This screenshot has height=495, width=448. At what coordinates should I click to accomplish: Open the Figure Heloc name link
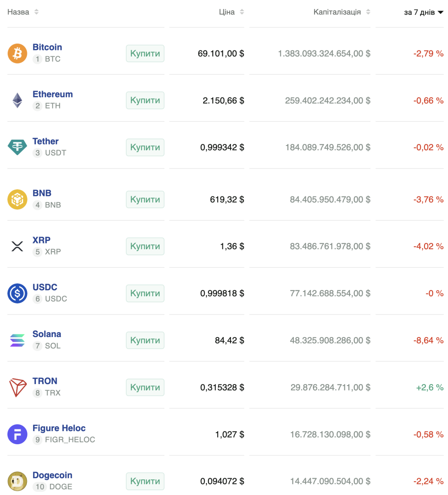point(59,428)
